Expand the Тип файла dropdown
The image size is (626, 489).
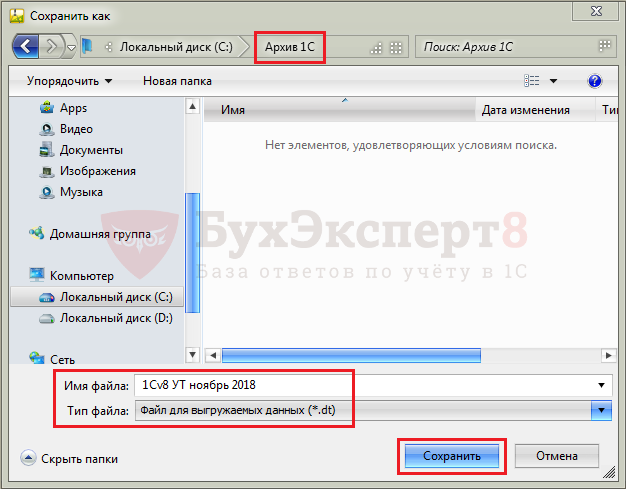click(x=601, y=410)
